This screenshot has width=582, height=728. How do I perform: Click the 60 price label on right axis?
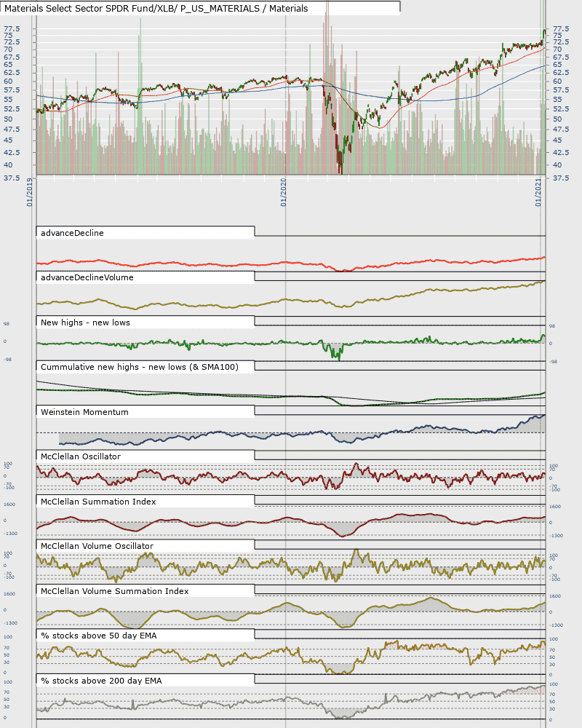557,82
